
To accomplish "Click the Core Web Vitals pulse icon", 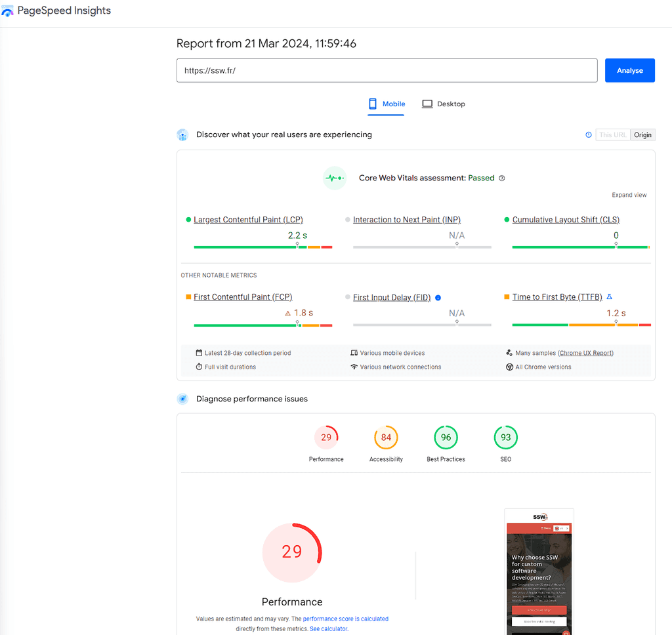I will tap(335, 178).
